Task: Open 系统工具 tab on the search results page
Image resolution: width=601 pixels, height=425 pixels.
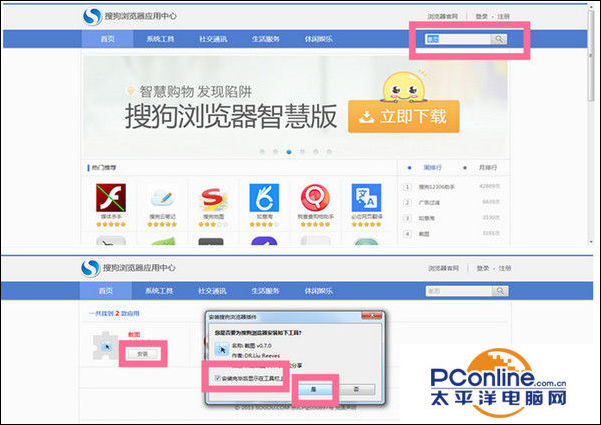Action: 159,291
